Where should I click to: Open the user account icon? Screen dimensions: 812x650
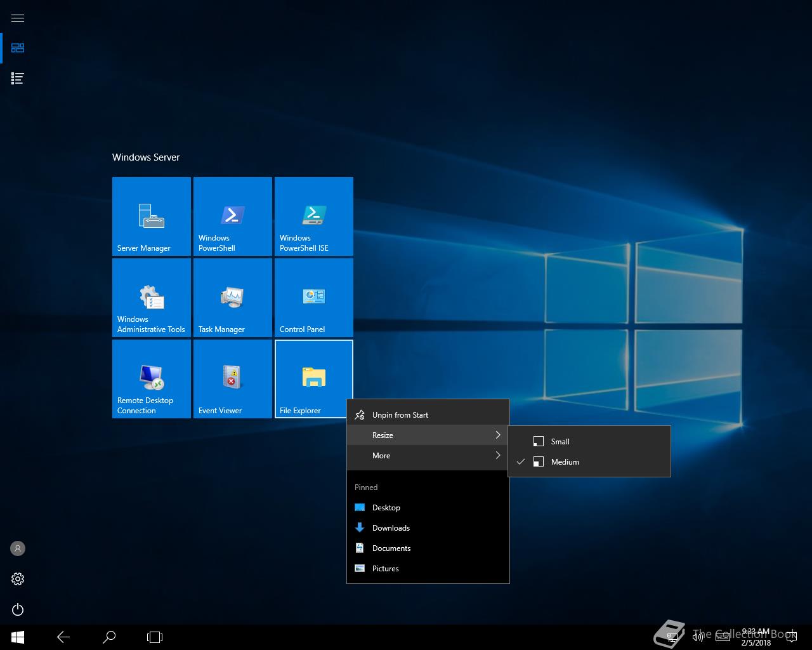(18, 548)
